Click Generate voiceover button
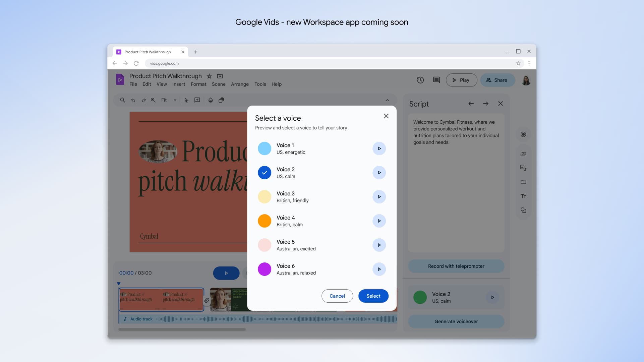The width and height of the screenshot is (644, 362). coord(456,321)
